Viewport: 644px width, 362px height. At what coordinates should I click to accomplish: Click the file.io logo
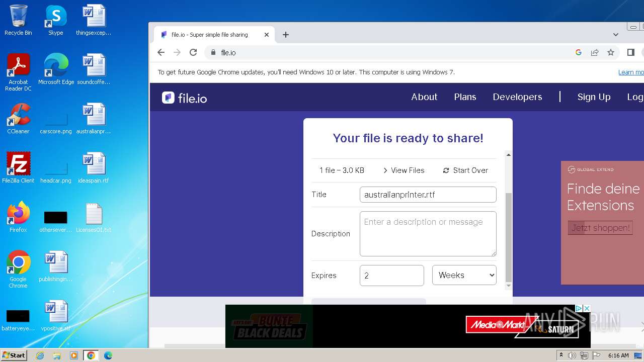click(184, 98)
